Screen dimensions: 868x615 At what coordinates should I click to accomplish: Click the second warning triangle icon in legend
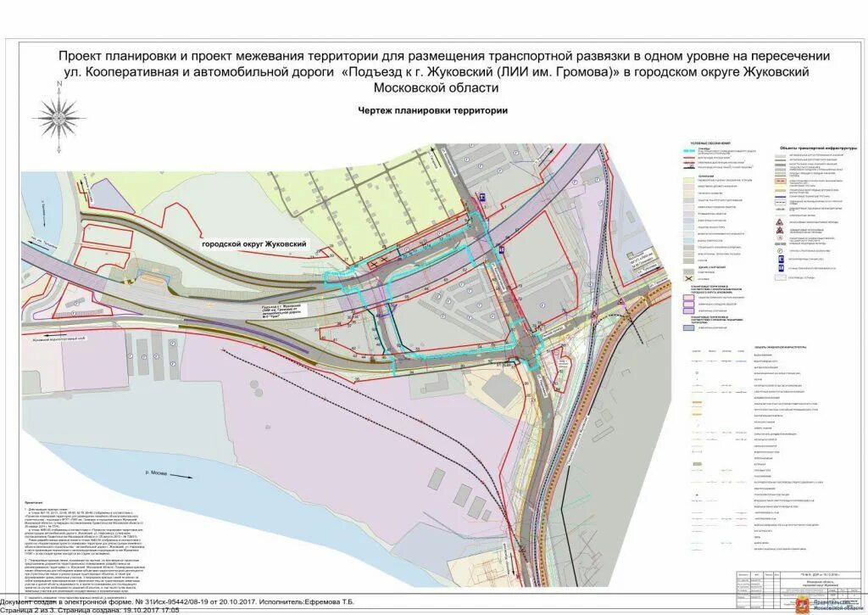click(x=781, y=230)
